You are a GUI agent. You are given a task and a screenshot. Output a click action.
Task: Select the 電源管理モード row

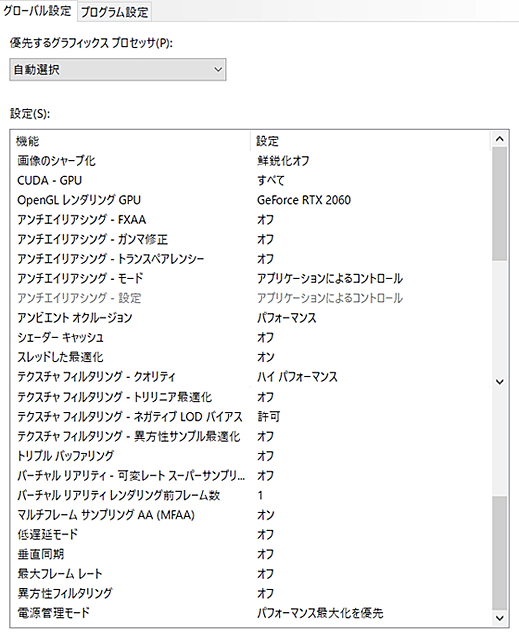[x=251, y=613]
